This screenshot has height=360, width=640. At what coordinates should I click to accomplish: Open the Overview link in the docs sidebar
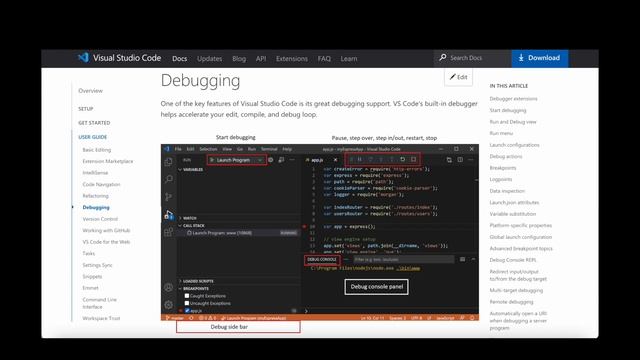coord(91,91)
